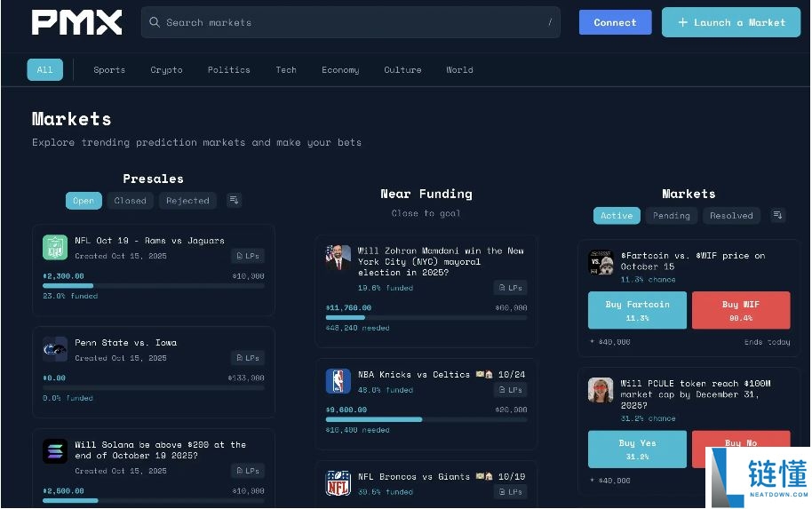Click the Search markets field
812x509 pixels.
coord(351,22)
